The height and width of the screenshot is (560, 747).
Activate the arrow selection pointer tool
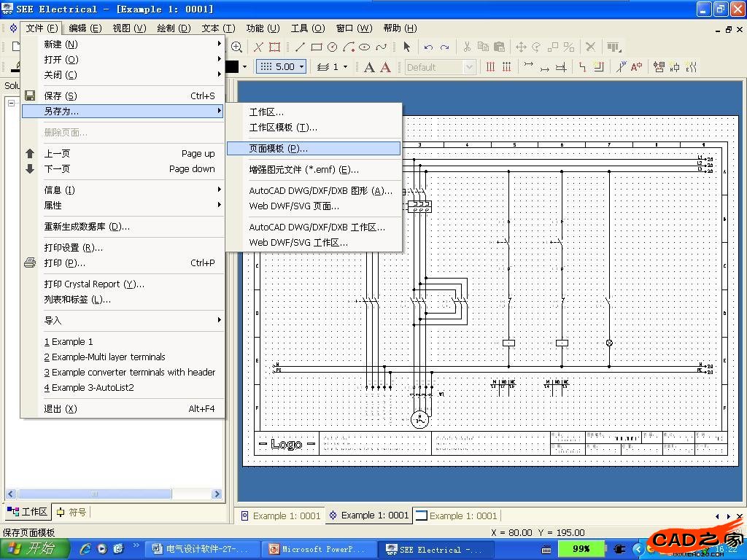point(406,47)
